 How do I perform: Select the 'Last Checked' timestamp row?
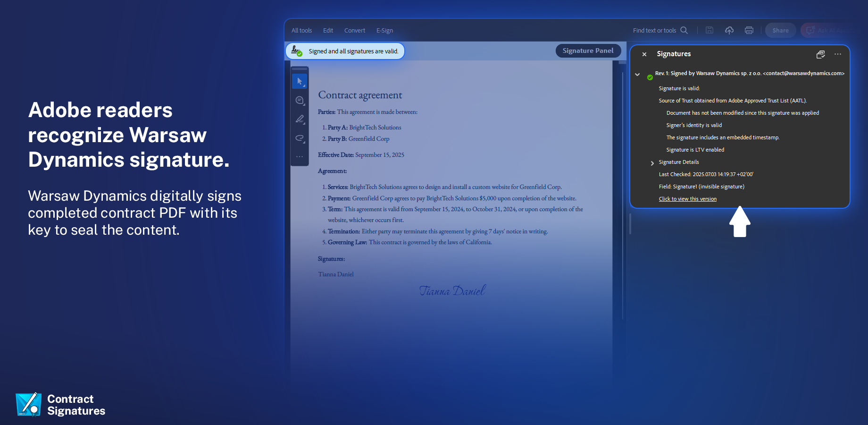(706, 174)
